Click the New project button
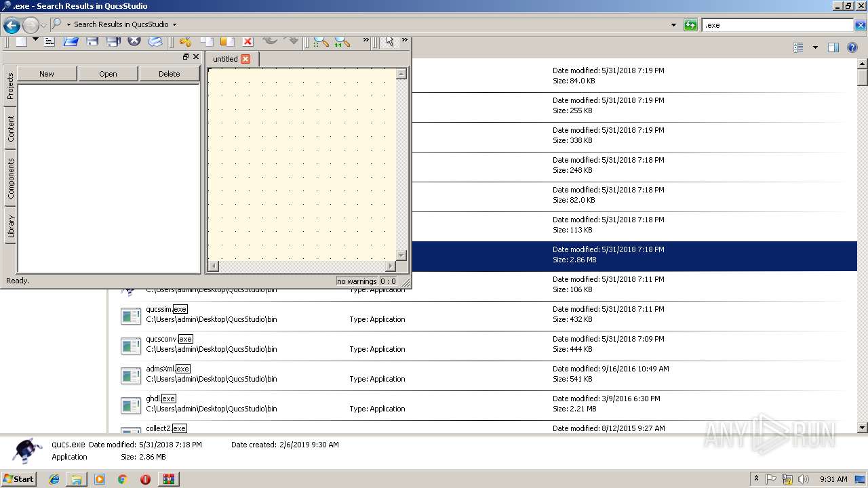 (x=47, y=74)
